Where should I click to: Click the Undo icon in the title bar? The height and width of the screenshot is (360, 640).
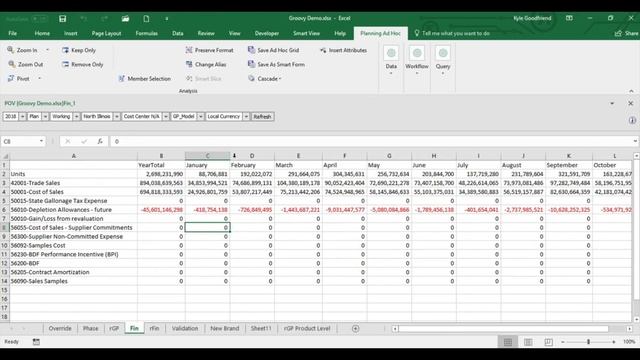point(84,19)
